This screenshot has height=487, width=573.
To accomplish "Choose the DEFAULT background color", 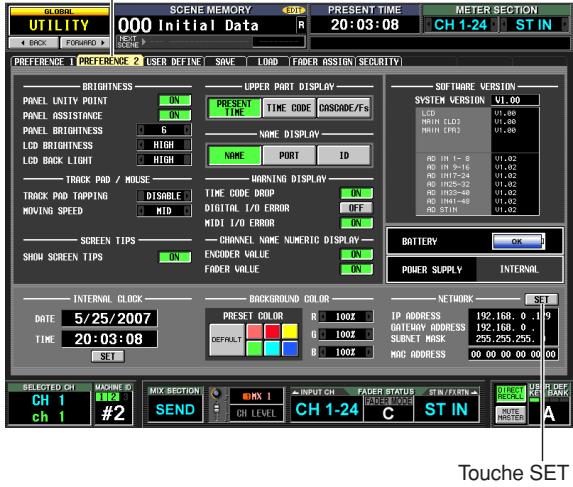I will (x=227, y=340).
